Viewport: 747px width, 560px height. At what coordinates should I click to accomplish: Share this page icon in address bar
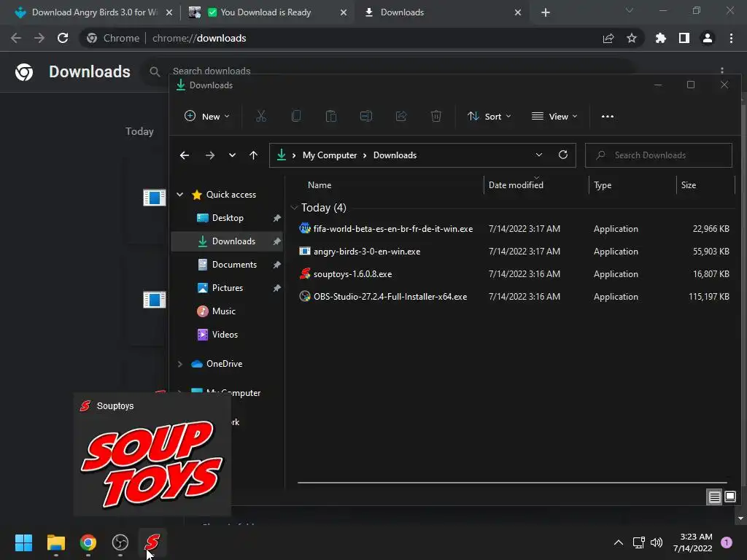[608, 38]
